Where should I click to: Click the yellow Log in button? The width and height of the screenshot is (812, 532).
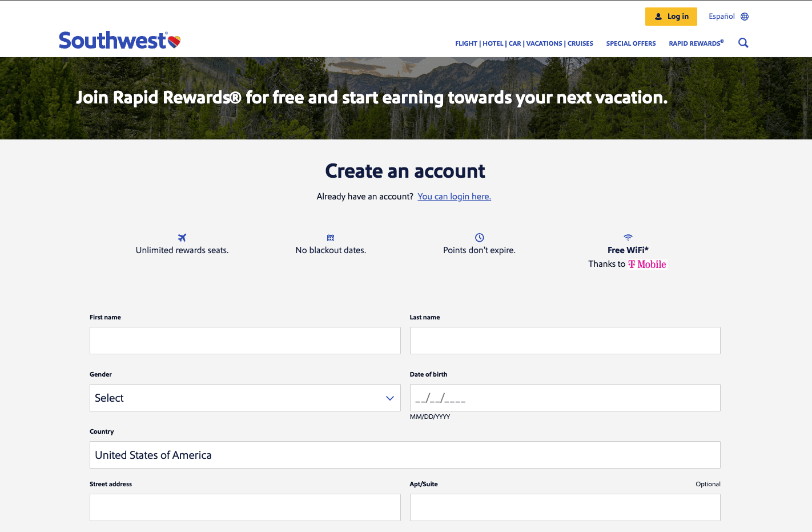click(x=671, y=16)
